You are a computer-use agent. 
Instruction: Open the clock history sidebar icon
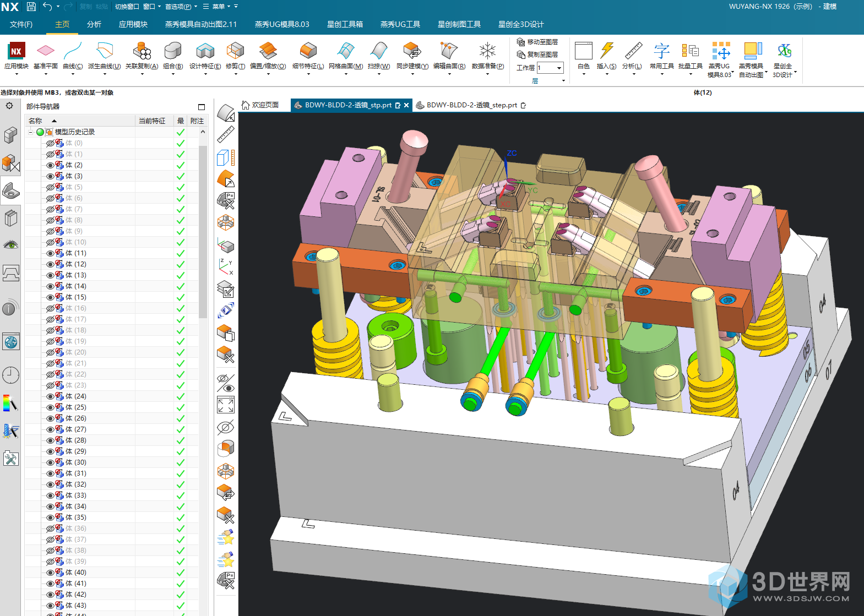11,375
